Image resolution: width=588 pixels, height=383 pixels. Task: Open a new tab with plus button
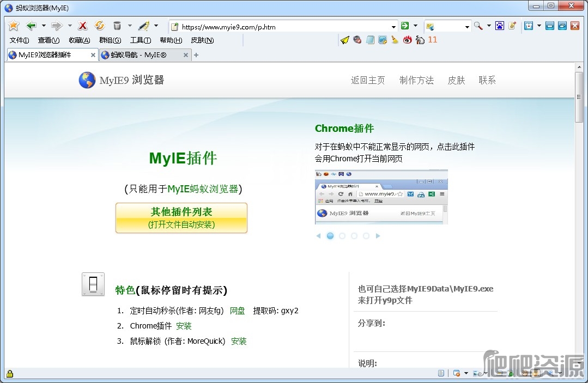[x=196, y=55]
